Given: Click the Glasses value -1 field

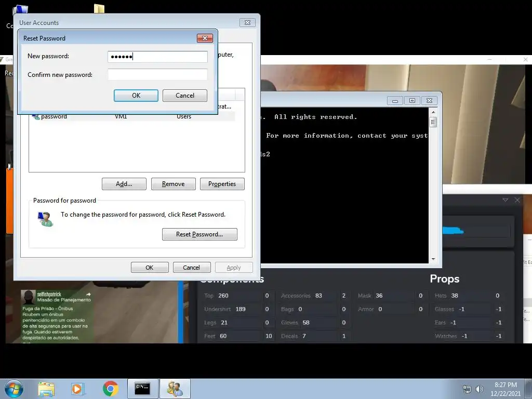Looking at the screenshot, I should (x=474, y=309).
